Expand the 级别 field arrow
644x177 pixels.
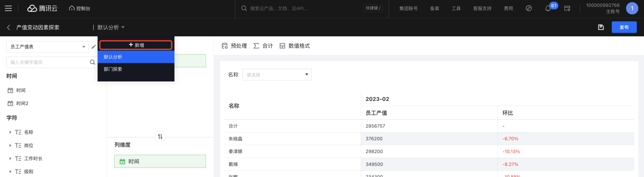pyautogui.click(x=10, y=171)
